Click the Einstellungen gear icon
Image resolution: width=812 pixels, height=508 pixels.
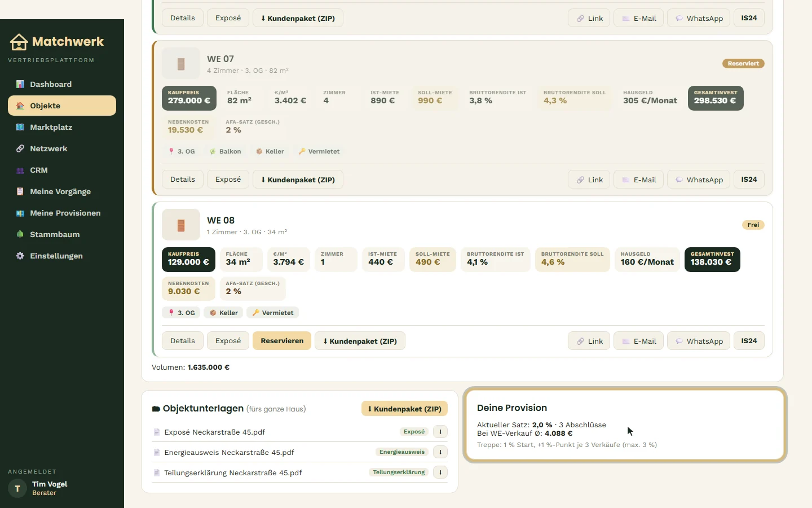coord(20,256)
